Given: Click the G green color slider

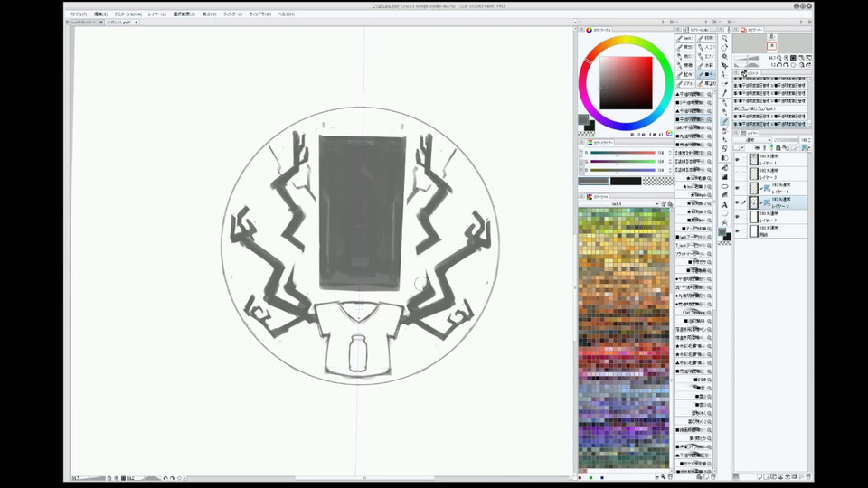Looking at the screenshot, I should point(623,162).
